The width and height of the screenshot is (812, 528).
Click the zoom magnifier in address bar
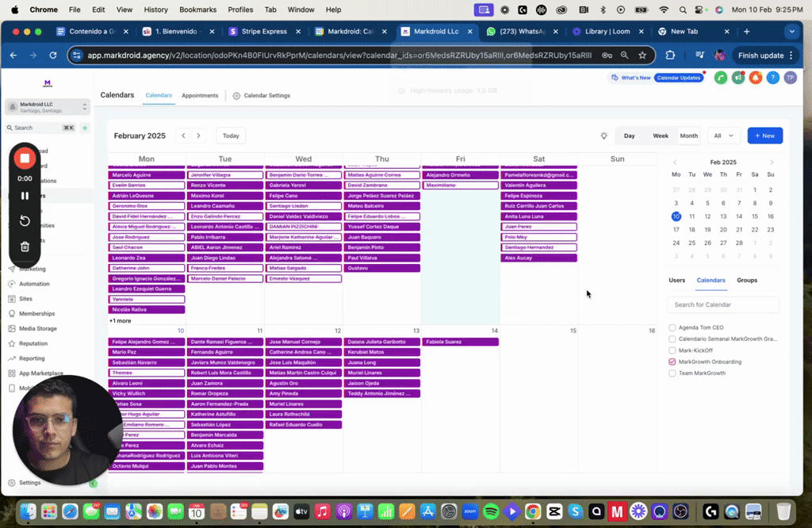point(625,55)
